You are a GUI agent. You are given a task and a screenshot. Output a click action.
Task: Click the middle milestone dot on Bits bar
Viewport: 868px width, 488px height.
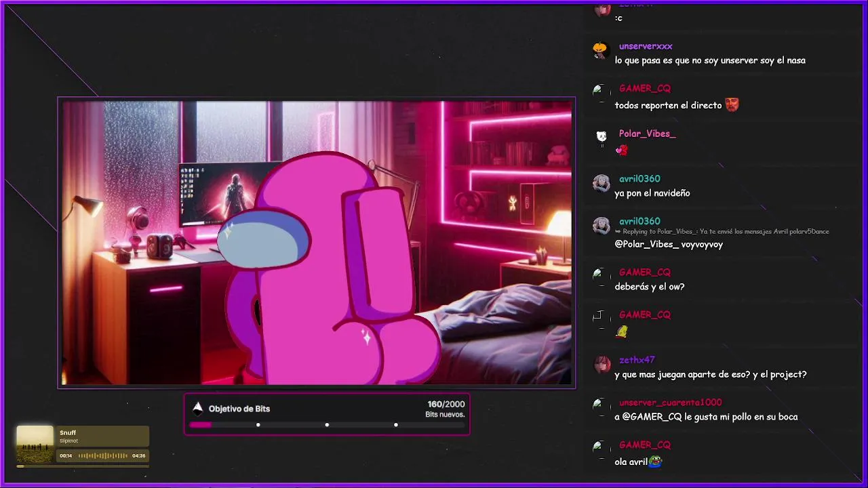point(327,425)
